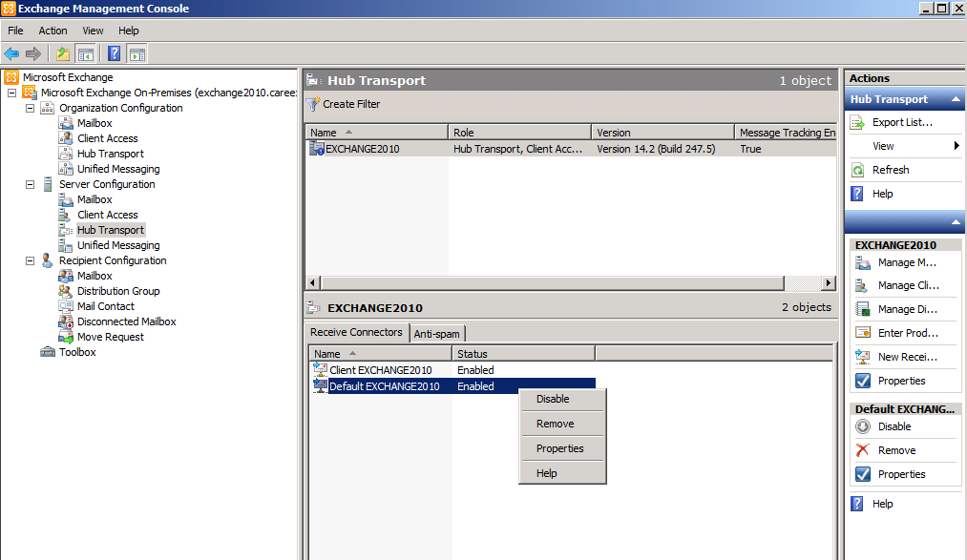
Task: Click the Create Filter funnel icon
Action: 313,104
